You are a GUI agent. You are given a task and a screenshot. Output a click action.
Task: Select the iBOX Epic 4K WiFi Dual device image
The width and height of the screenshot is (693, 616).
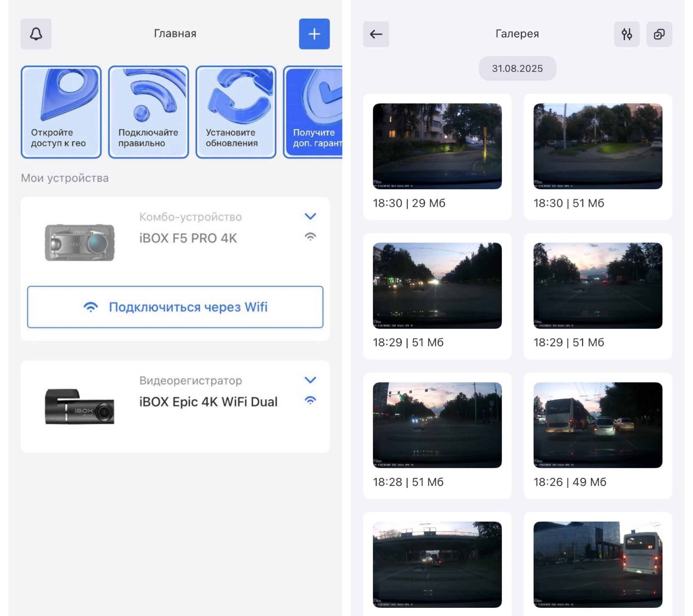coord(79,406)
